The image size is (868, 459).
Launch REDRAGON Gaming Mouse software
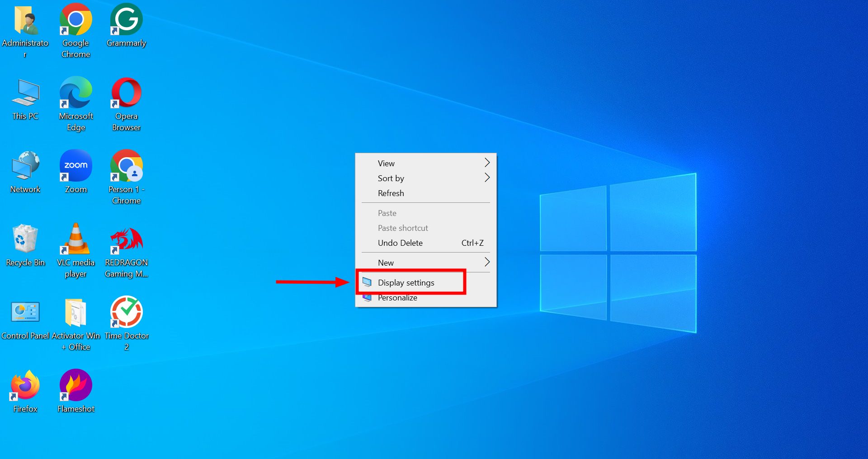126,239
